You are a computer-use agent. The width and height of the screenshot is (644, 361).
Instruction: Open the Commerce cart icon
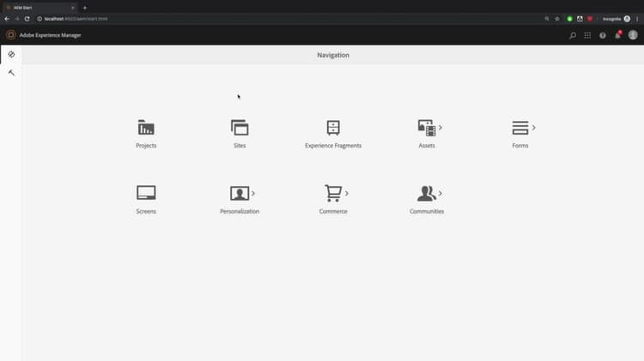(333, 193)
